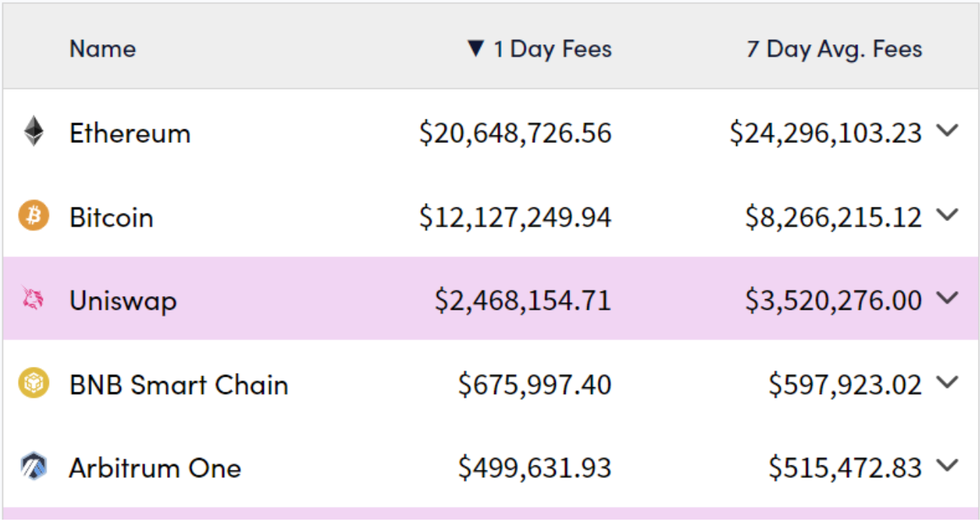980x521 pixels.
Task: Expand the Bitcoin row details
Action: point(948,215)
